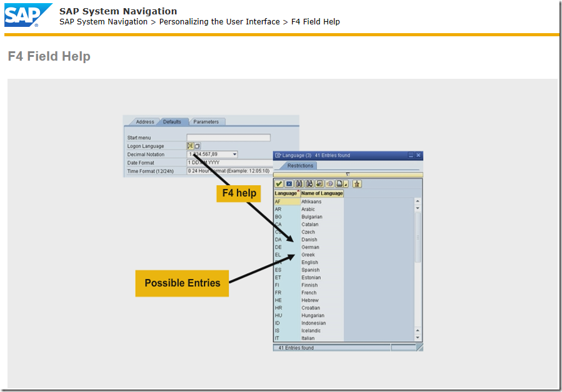Click Personalizing the User Interface breadcrumb

[219, 22]
